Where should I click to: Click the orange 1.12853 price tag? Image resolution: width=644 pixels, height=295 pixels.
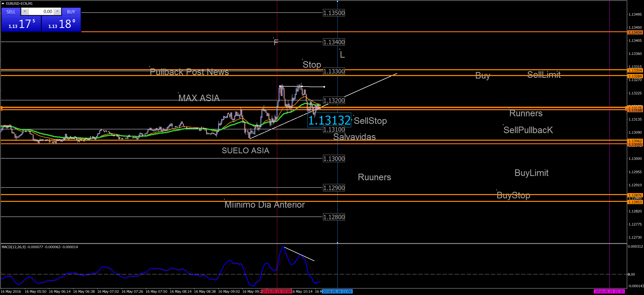[635, 202]
